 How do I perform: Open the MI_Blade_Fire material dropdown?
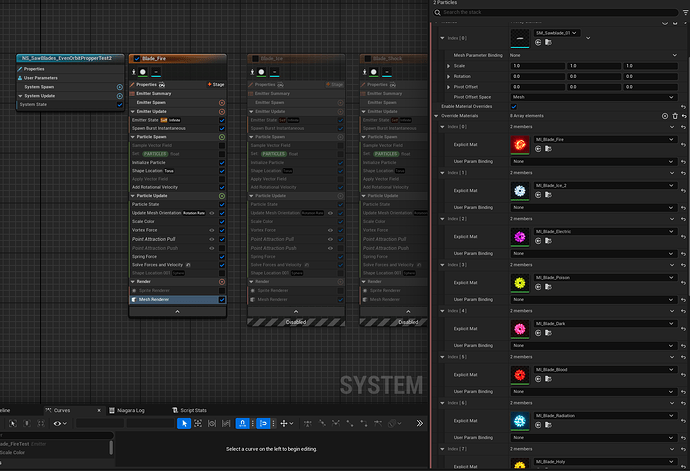pos(605,140)
